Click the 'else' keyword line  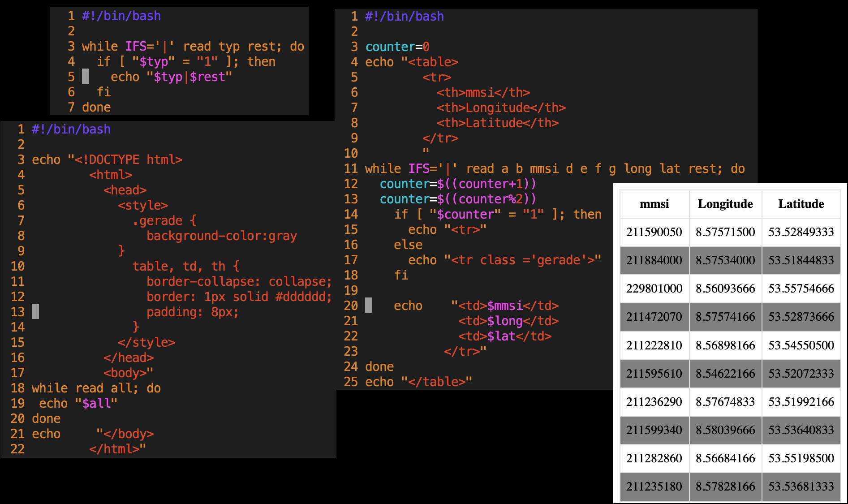tap(408, 245)
